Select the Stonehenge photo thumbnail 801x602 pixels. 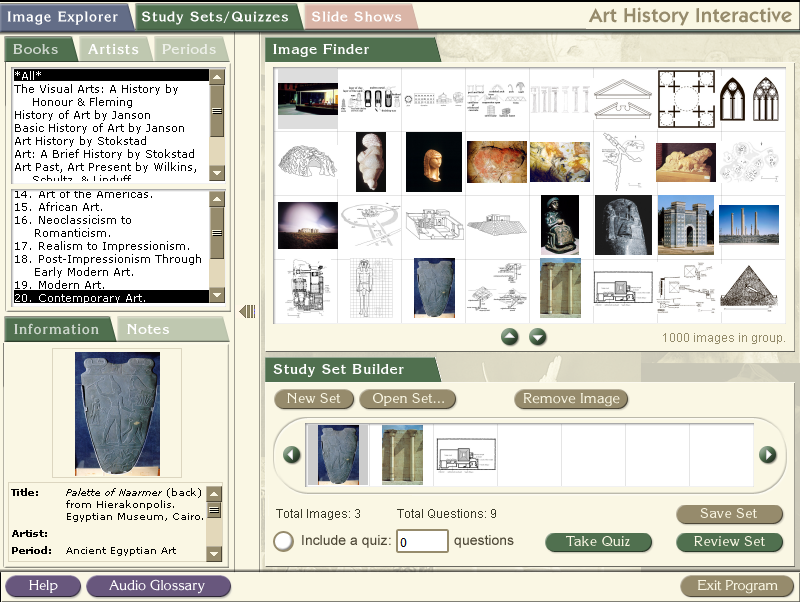coord(308,225)
